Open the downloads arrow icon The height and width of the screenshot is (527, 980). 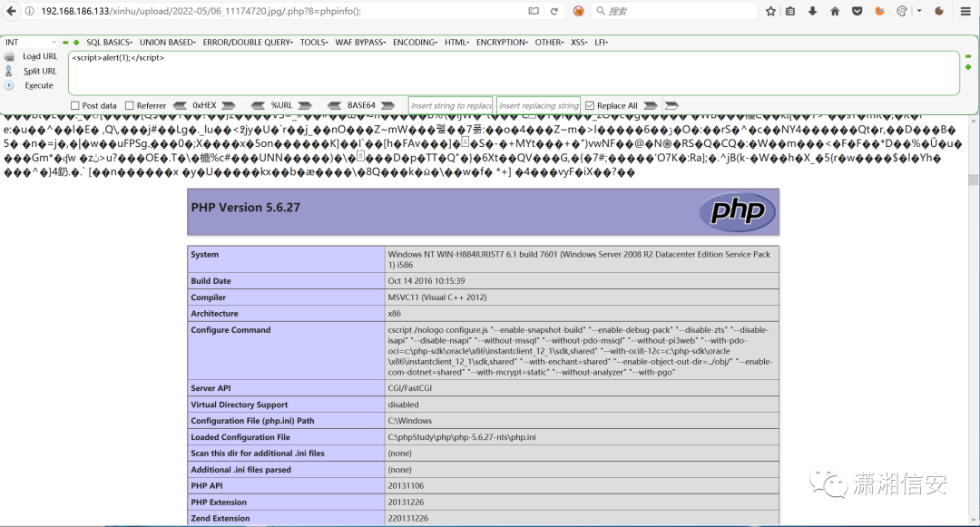point(812,11)
